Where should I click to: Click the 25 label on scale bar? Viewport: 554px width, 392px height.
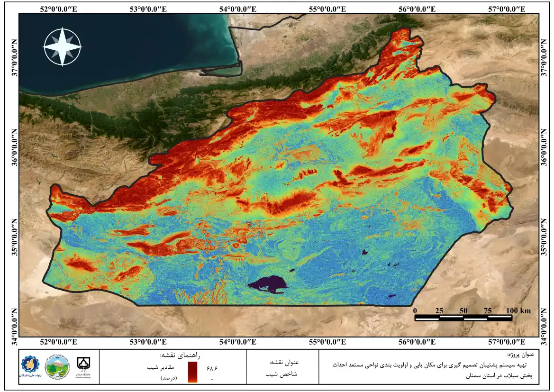(x=439, y=310)
